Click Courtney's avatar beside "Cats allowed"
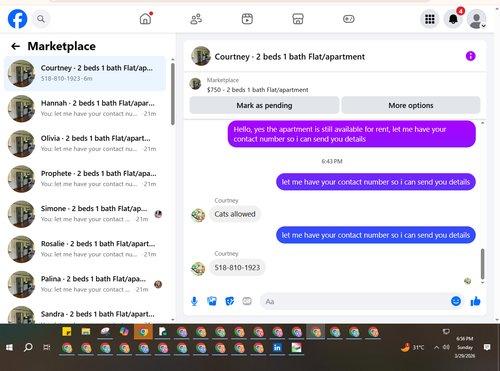This screenshot has width=500, height=371. click(198, 215)
